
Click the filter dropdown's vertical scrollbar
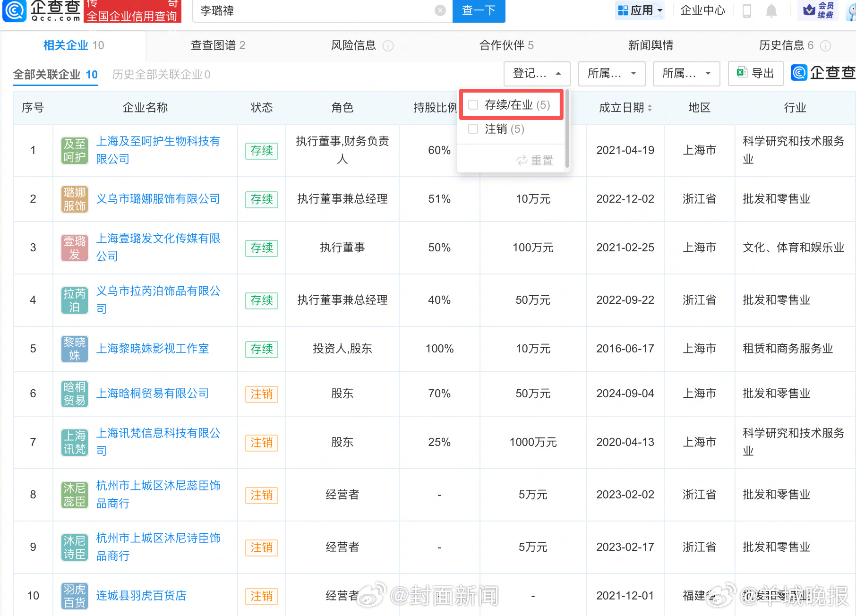tap(567, 128)
